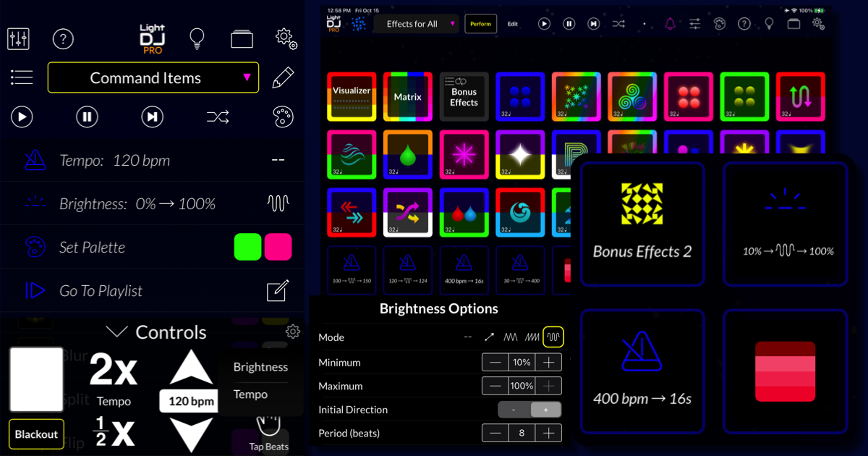Tap the 1/2 x tempo button

point(114,432)
